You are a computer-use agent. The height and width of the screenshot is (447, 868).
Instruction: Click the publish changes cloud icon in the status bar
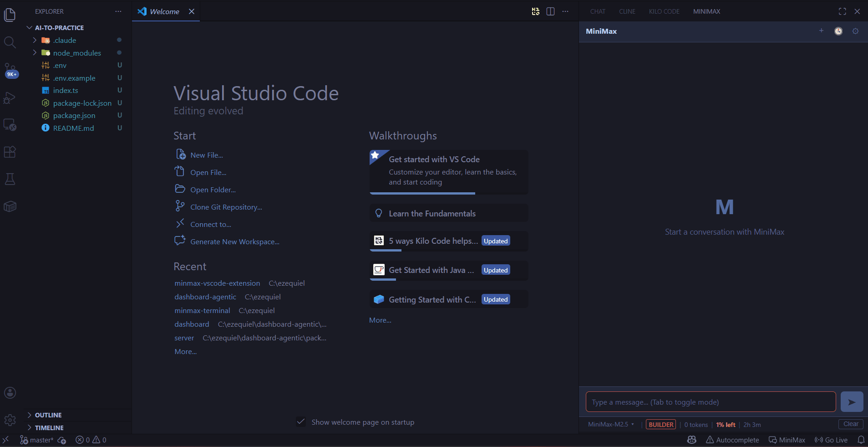pyautogui.click(x=62, y=440)
